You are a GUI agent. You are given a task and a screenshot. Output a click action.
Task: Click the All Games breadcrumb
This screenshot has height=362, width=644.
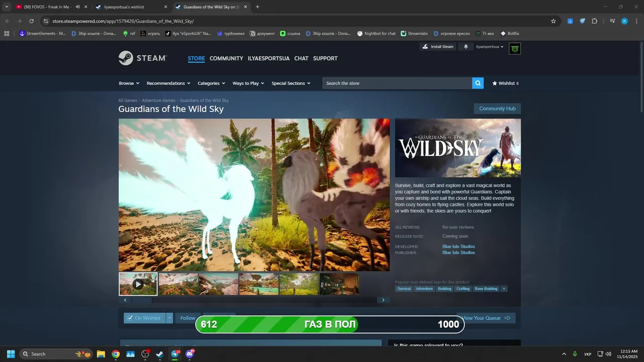point(128,101)
